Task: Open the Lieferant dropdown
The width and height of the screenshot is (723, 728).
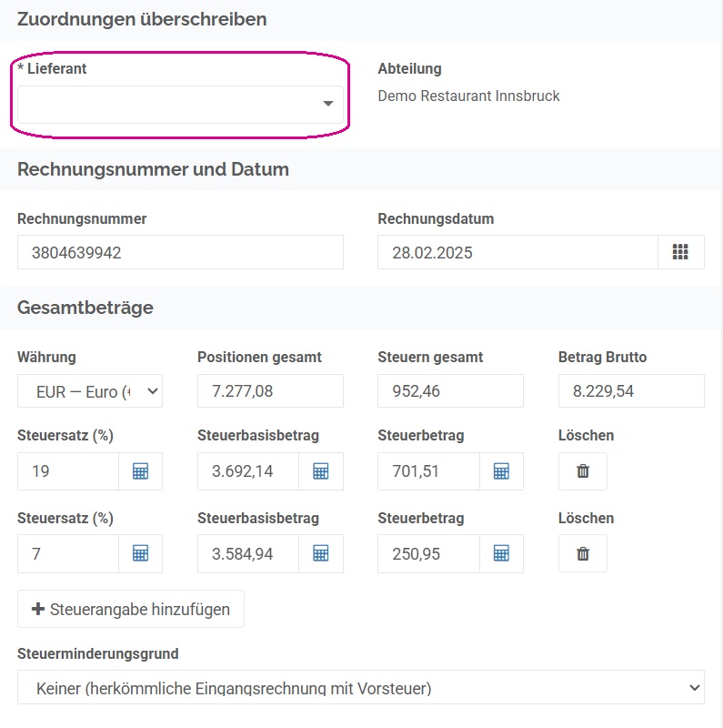Action: click(x=180, y=105)
